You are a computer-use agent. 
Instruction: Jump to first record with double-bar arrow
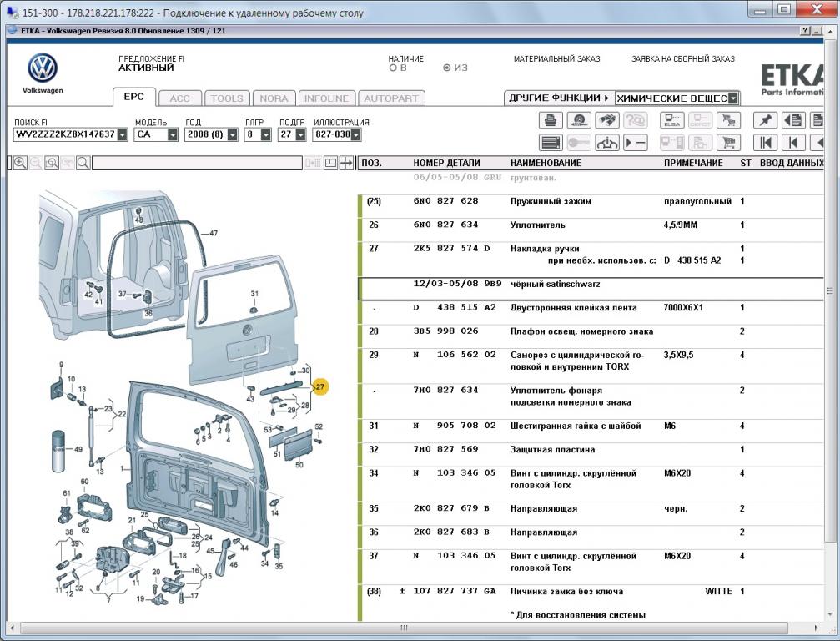pos(765,143)
